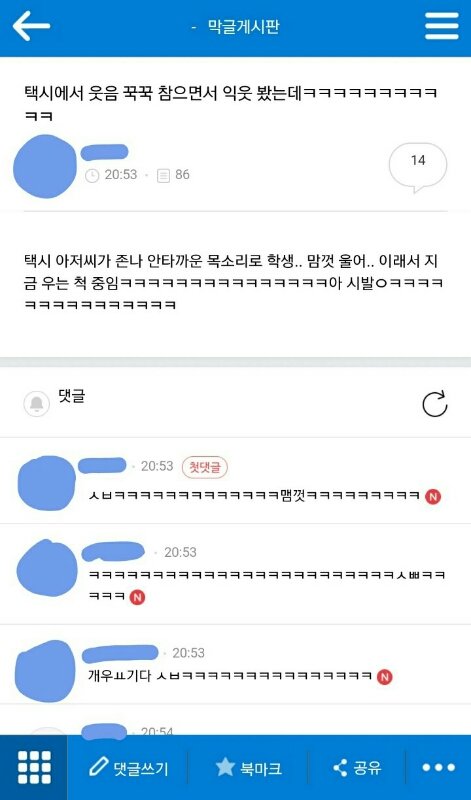Bookmark the post with 북마크
The width and height of the screenshot is (471, 800).
tap(249, 767)
